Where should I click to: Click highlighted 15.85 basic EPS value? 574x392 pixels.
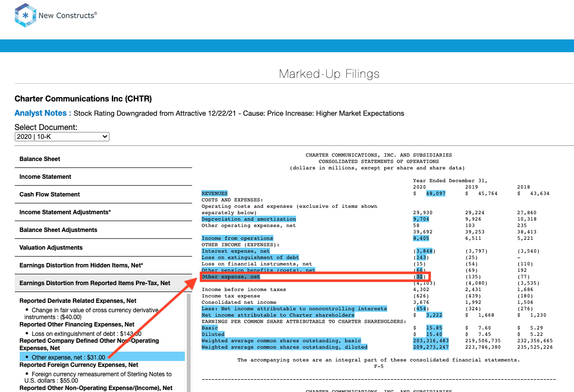pyautogui.click(x=434, y=328)
